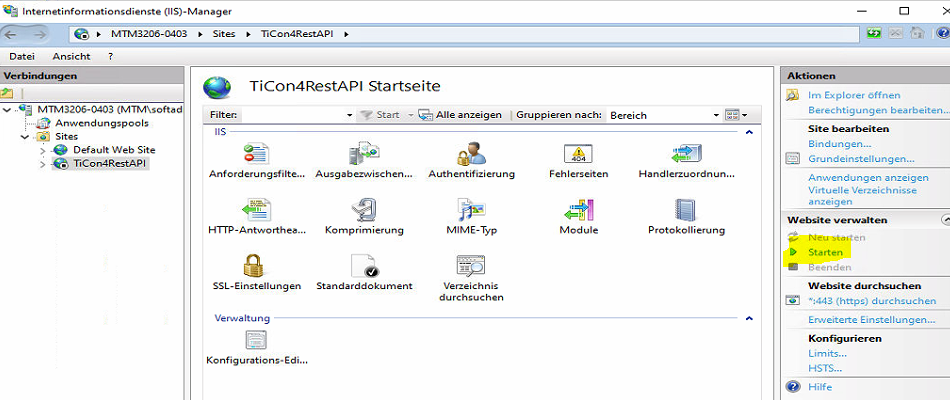Open the Standarddokument feature icon
This screenshot has width=950, height=400.
pos(364,267)
